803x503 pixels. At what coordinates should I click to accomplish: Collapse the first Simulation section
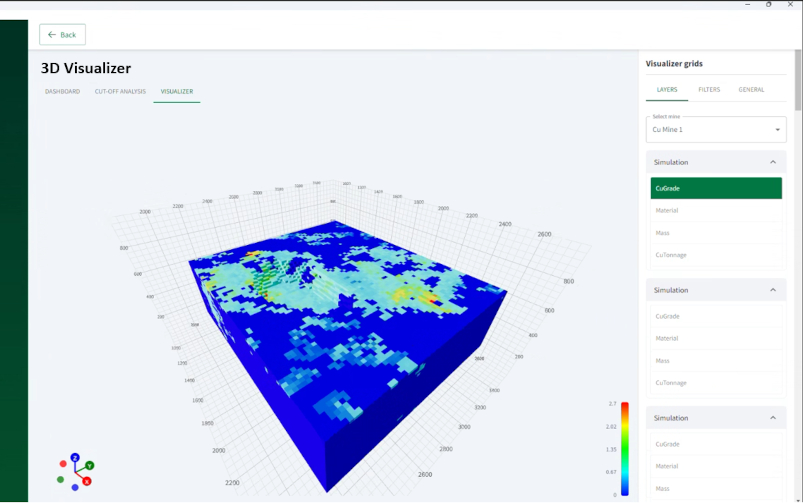pyautogui.click(x=772, y=162)
